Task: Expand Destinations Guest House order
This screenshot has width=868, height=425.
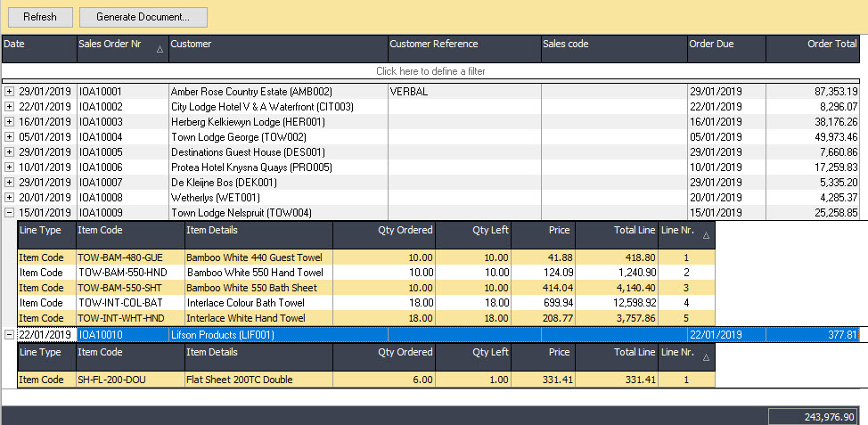Action: (10, 152)
